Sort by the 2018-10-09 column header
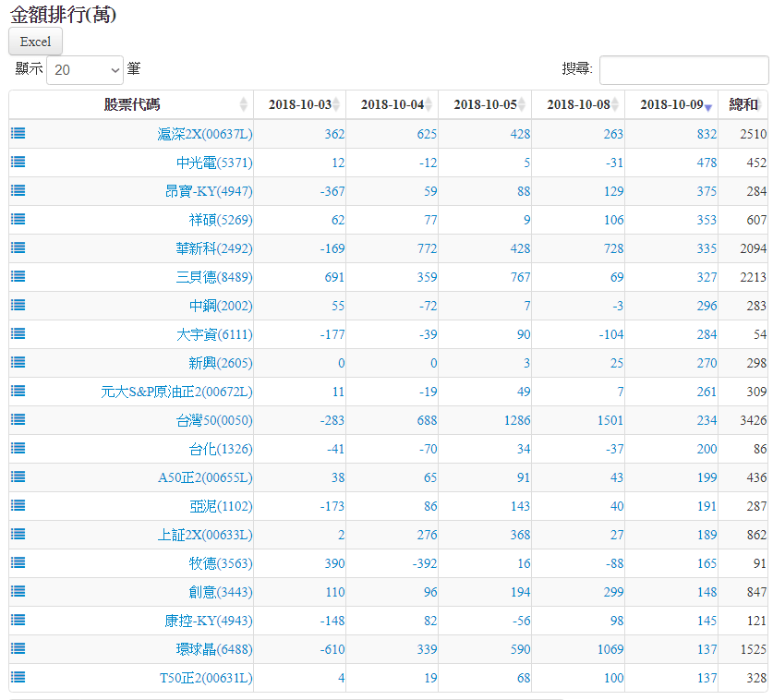The height and width of the screenshot is (700, 773). point(671,104)
